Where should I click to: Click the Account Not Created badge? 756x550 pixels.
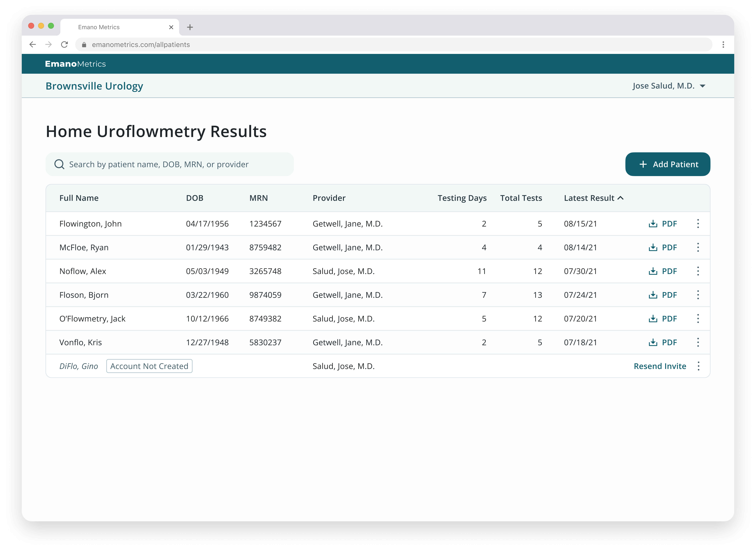(x=149, y=366)
